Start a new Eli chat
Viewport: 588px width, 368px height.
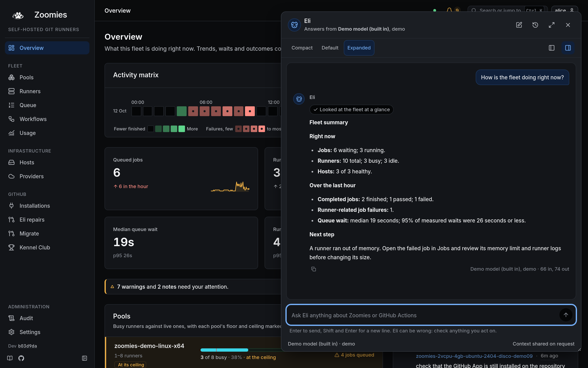(x=519, y=25)
